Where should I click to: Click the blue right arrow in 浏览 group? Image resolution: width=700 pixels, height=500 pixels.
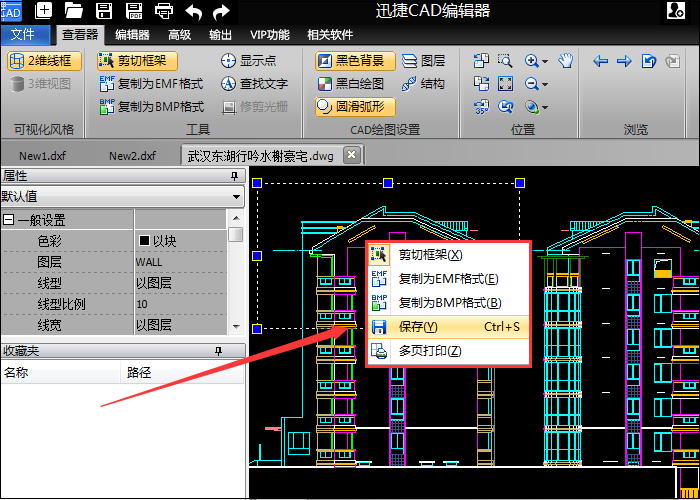coord(624,61)
